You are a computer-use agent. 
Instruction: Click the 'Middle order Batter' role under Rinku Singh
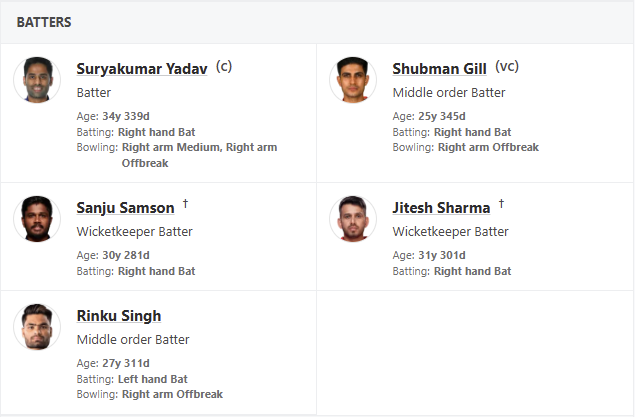133,340
